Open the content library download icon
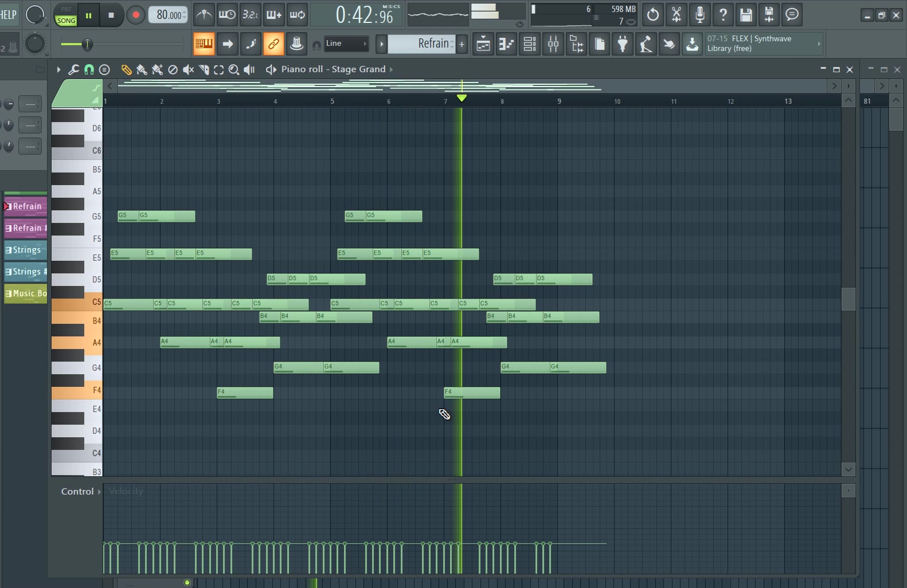Image resolution: width=907 pixels, height=588 pixels. (x=693, y=44)
